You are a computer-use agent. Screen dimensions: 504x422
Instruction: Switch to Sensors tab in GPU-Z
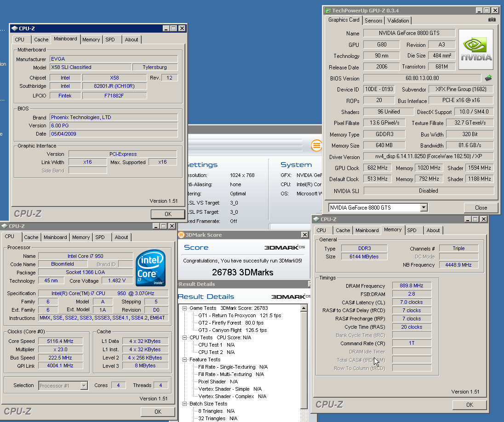[x=373, y=21]
